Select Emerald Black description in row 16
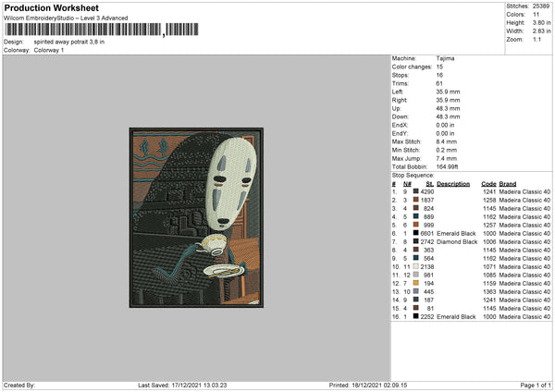Viewport: 555px width, 392px height. tap(456, 317)
